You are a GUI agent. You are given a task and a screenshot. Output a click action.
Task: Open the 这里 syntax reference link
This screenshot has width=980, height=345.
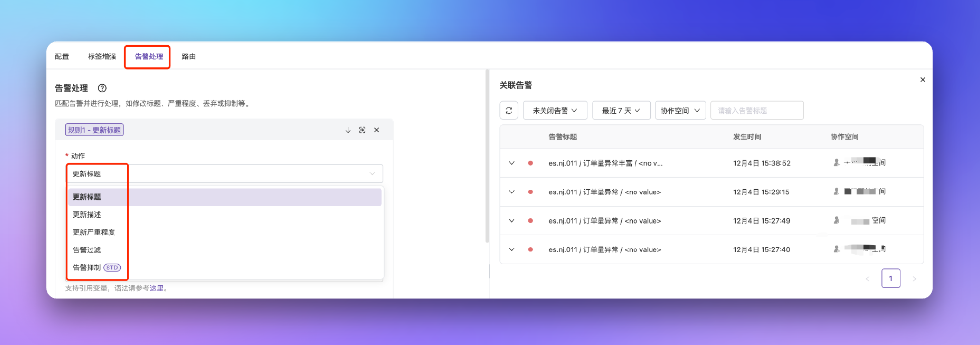click(x=156, y=288)
